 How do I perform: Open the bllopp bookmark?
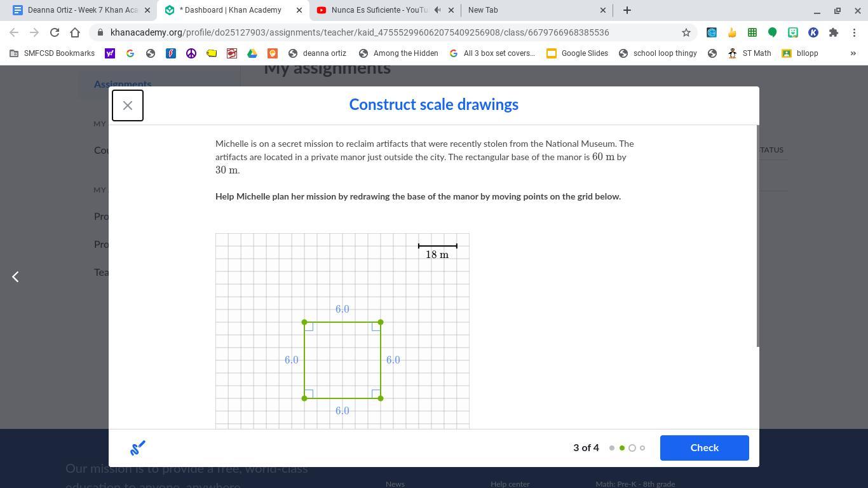[x=800, y=53]
